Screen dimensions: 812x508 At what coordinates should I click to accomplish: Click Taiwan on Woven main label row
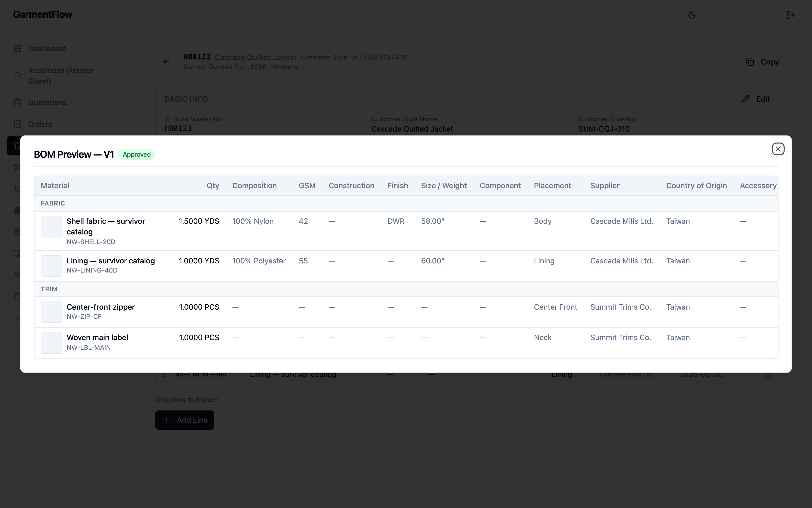point(678,338)
